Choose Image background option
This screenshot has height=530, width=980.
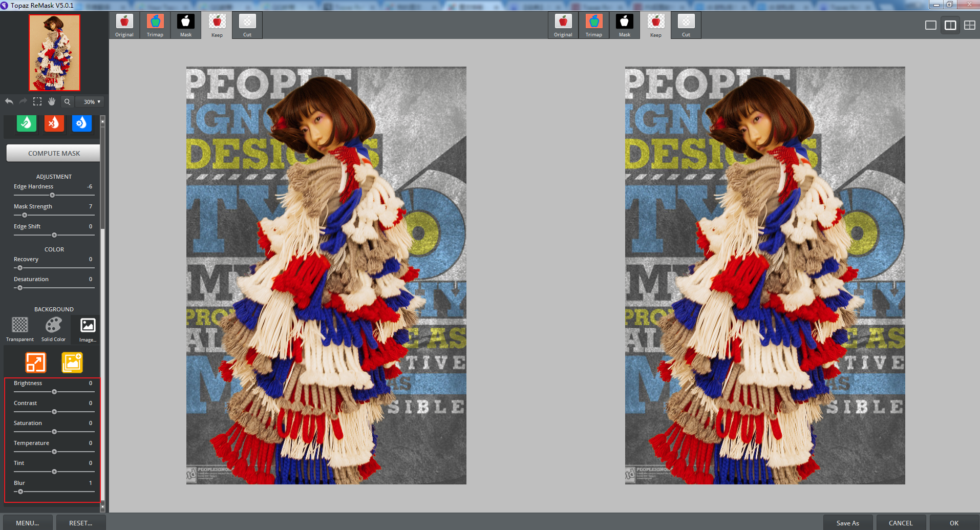point(88,329)
